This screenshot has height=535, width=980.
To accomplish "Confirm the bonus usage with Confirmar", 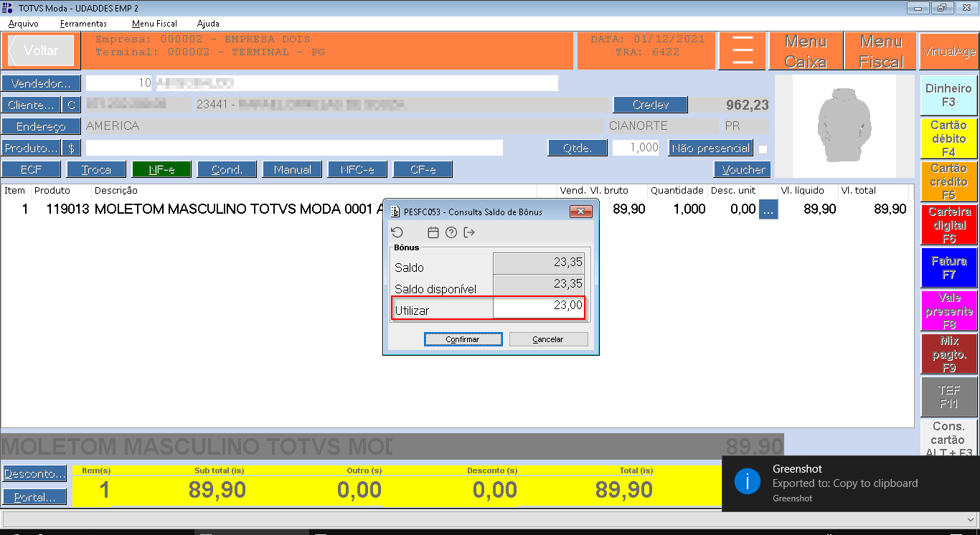I will coord(463,339).
